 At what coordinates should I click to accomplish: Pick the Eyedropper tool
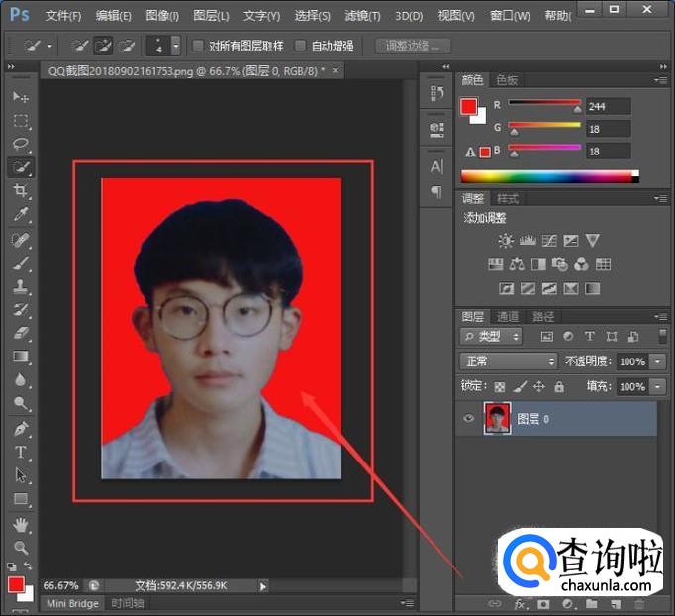pos(21,215)
